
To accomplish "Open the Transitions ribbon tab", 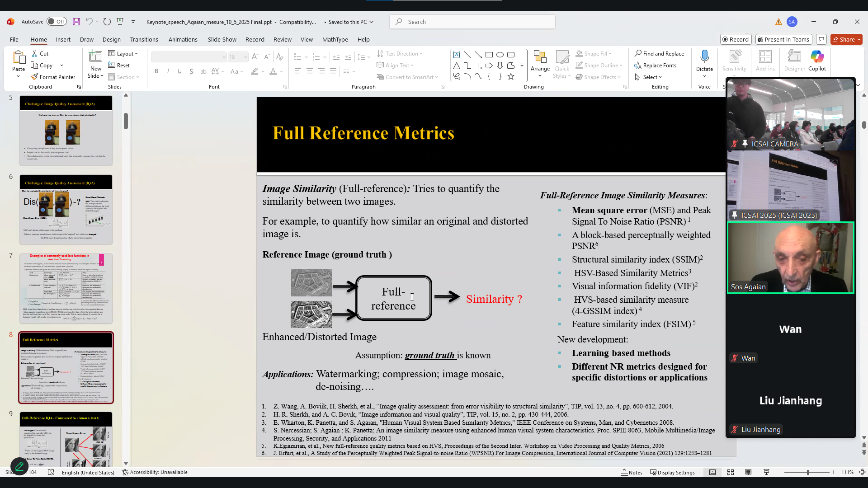I will coord(144,39).
